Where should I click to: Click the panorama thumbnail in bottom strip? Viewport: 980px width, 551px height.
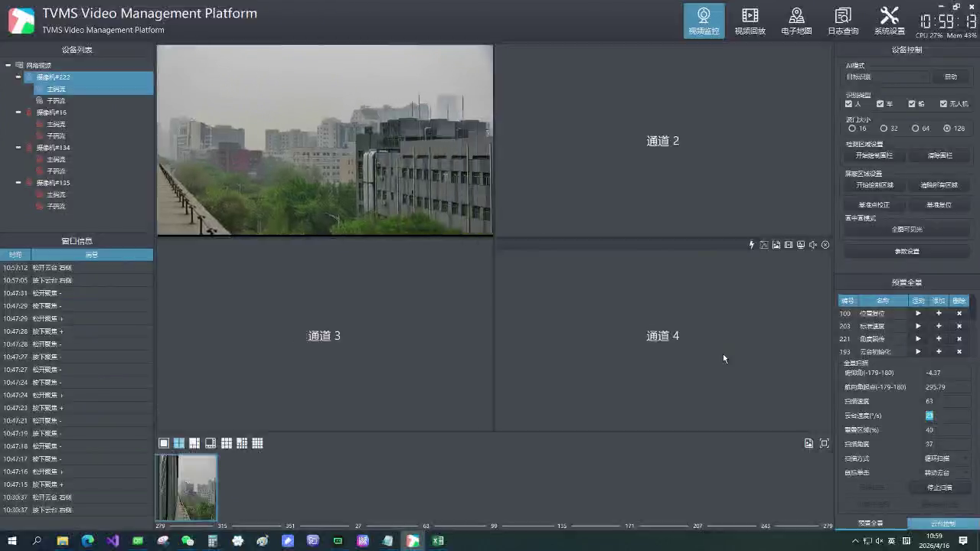pyautogui.click(x=186, y=487)
